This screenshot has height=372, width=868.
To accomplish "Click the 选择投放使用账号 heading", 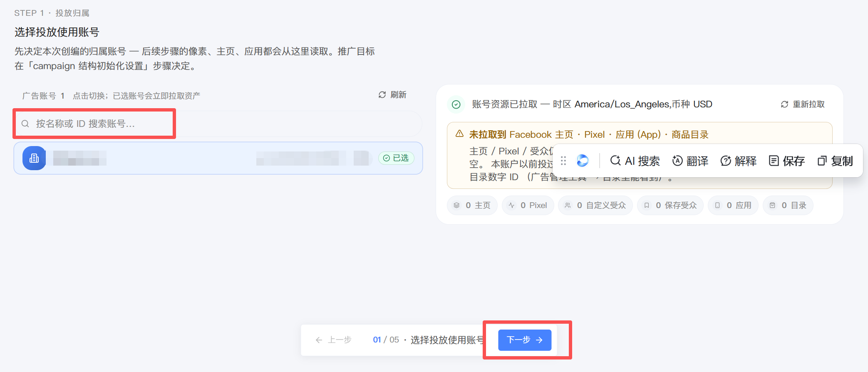I will (57, 32).
